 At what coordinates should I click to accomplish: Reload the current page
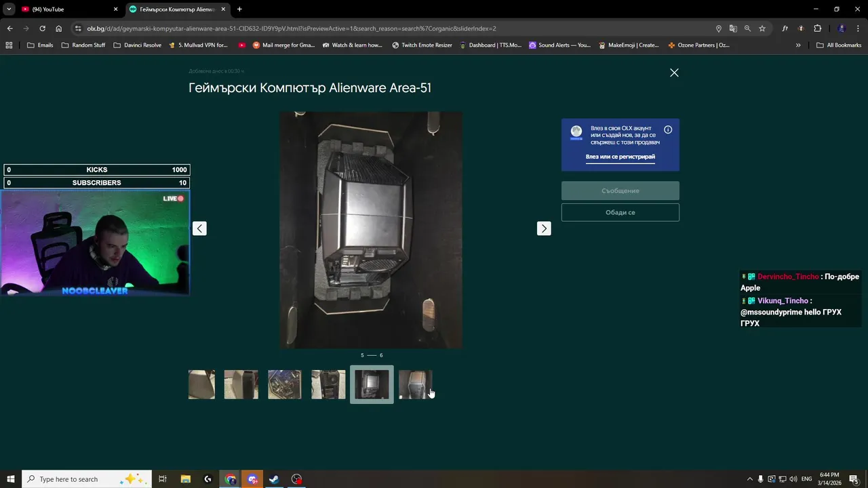pyautogui.click(x=42, y=28)
